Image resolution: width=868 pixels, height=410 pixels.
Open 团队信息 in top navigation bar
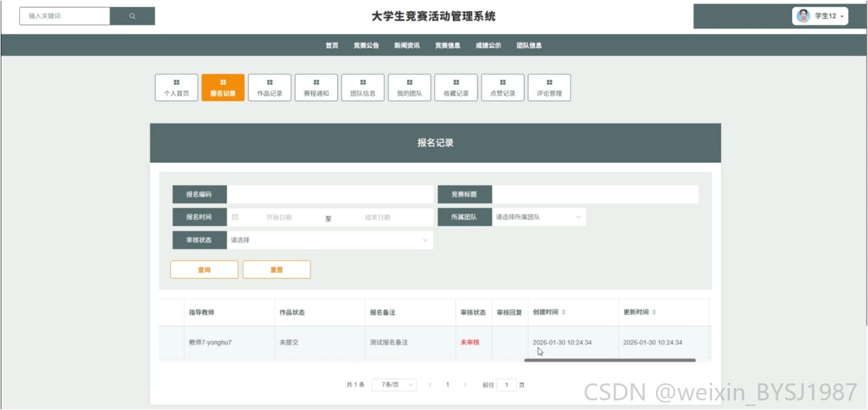(x=529, y=45)
